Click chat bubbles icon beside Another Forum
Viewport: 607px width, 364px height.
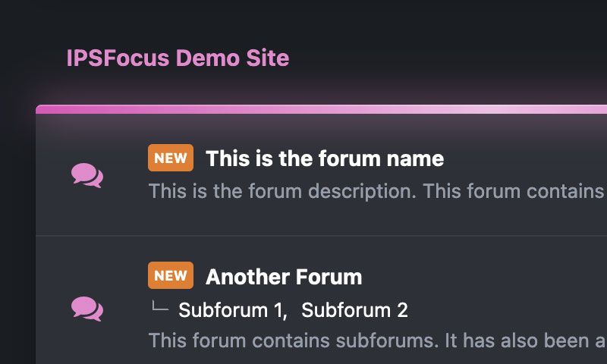click(x=87, y=309)
